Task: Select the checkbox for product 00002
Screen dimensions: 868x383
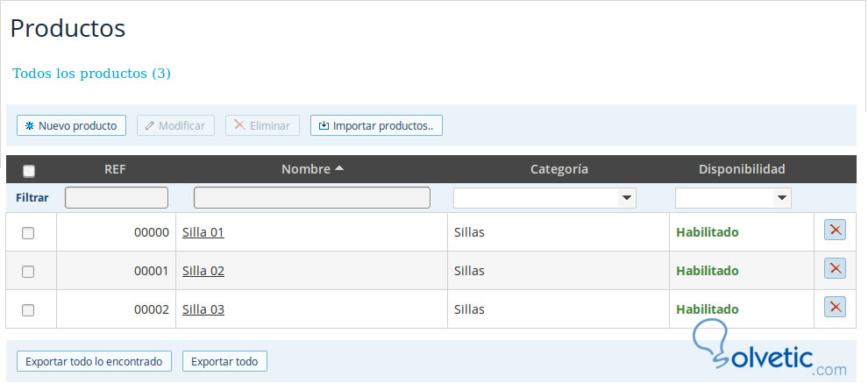Action: coord(28,310)
